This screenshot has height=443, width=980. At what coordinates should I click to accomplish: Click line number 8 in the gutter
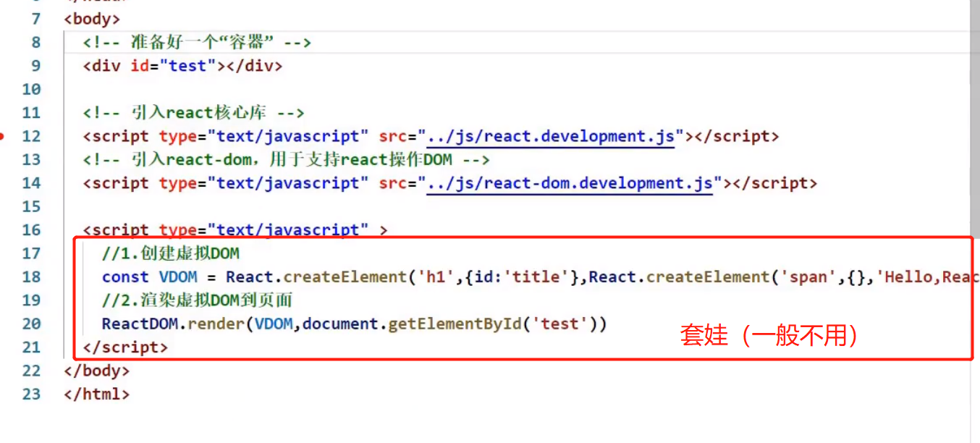point(36,43)
